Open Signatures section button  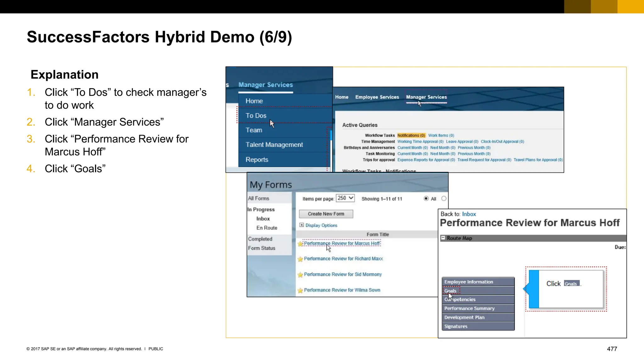[x=478, y=326]
